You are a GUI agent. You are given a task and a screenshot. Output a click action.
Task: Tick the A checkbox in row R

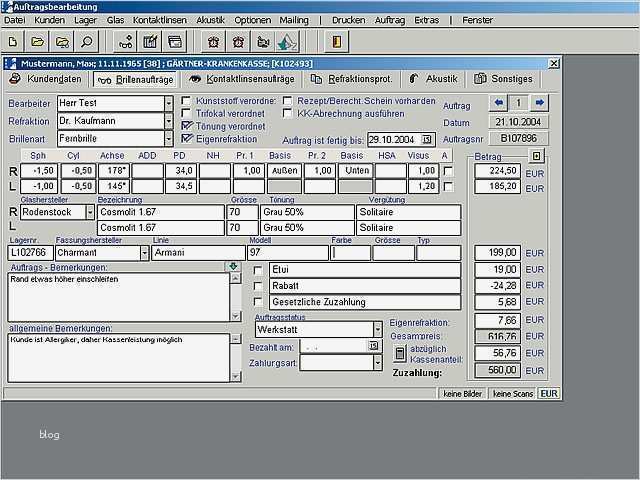(x=448, y=171)
